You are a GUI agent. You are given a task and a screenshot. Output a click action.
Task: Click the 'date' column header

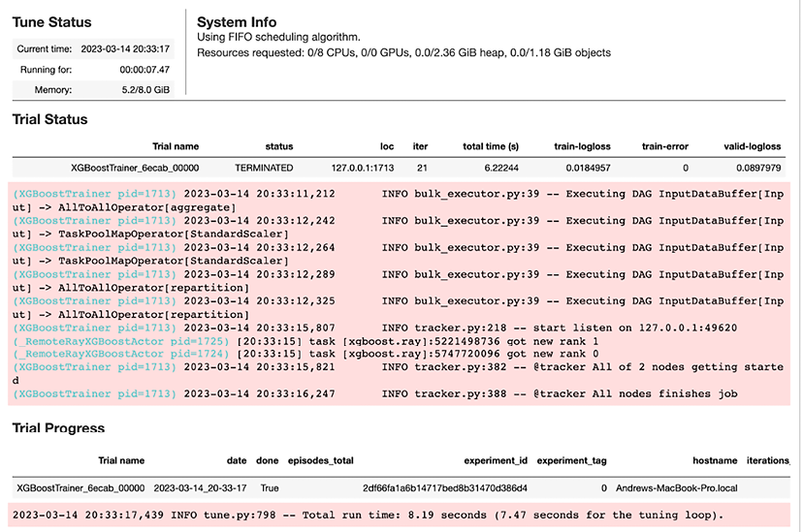[237, 460]
